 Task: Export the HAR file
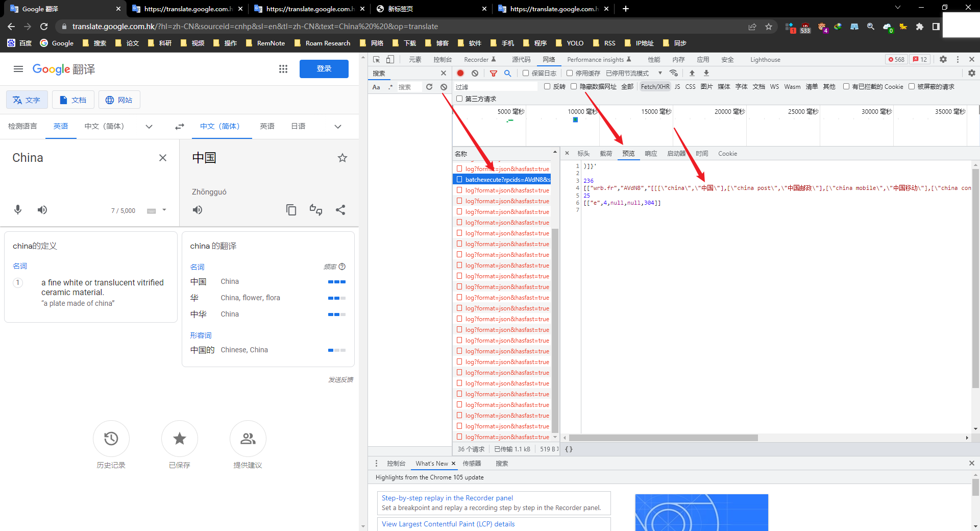(706, 73)
